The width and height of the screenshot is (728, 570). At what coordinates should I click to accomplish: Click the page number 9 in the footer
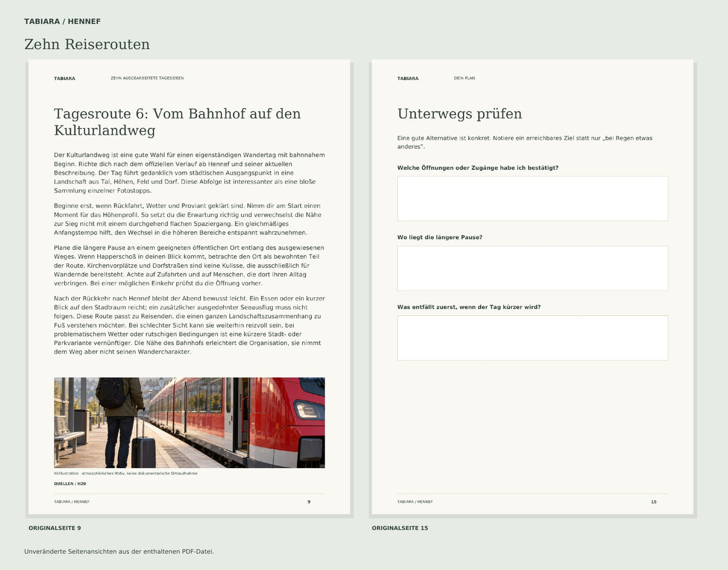(x=309, y=502)
